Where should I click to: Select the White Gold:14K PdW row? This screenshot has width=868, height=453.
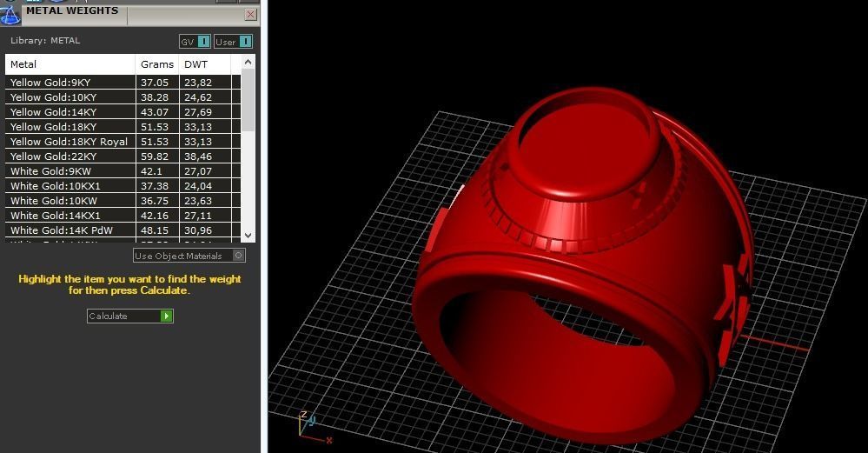tap(123, 230)
